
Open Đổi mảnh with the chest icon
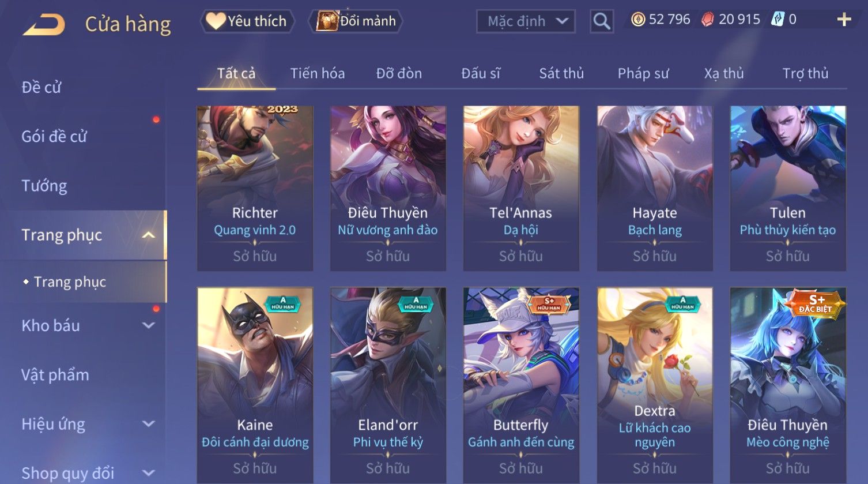(355, 21)
